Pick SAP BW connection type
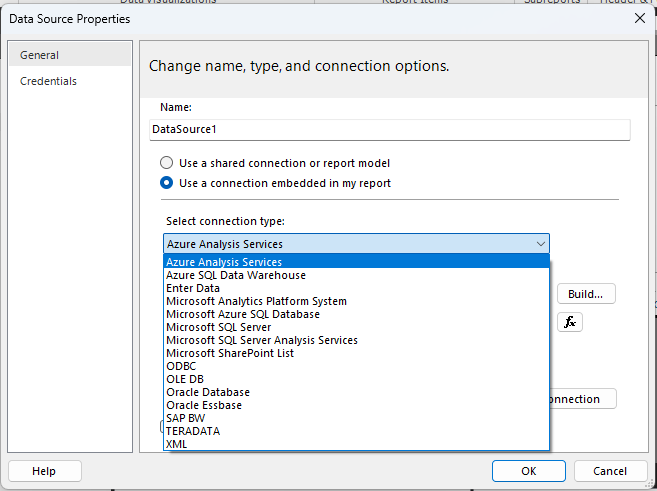Screen dimensions: 657x491 (x=356, y=418)
